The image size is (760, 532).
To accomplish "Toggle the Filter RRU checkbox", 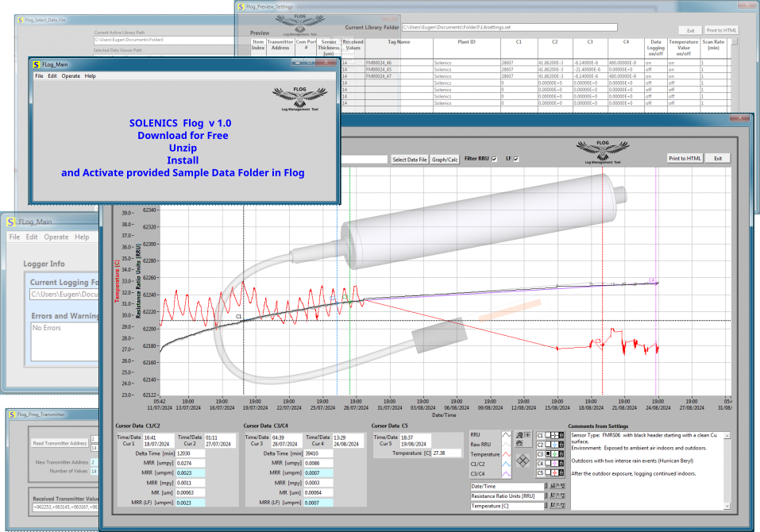I will point(495,159).
